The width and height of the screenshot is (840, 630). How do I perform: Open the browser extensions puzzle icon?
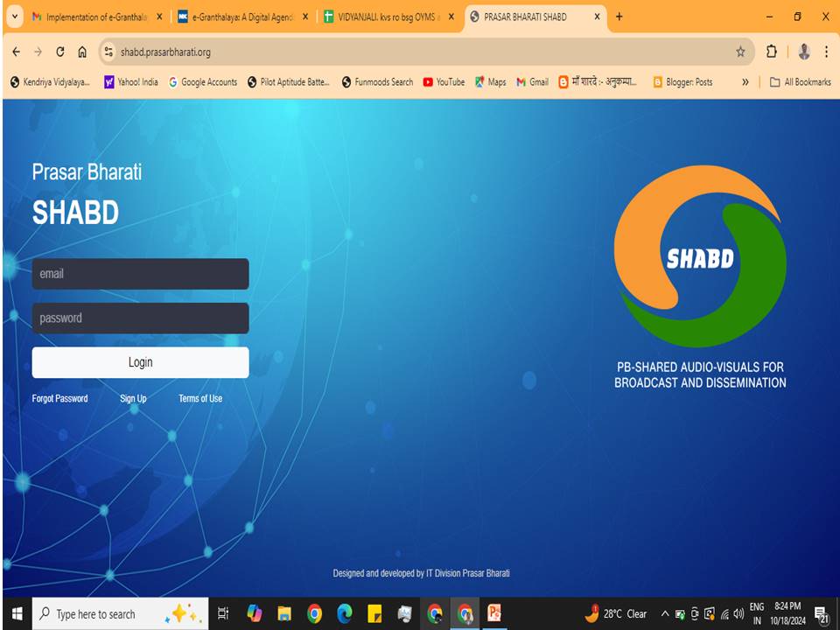click(x=772, y=52)
